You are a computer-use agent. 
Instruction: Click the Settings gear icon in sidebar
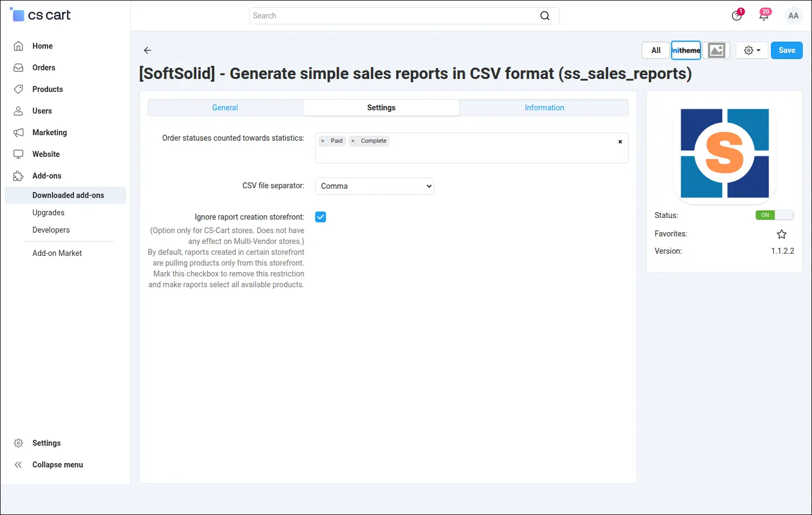click(x=18, y=443)
